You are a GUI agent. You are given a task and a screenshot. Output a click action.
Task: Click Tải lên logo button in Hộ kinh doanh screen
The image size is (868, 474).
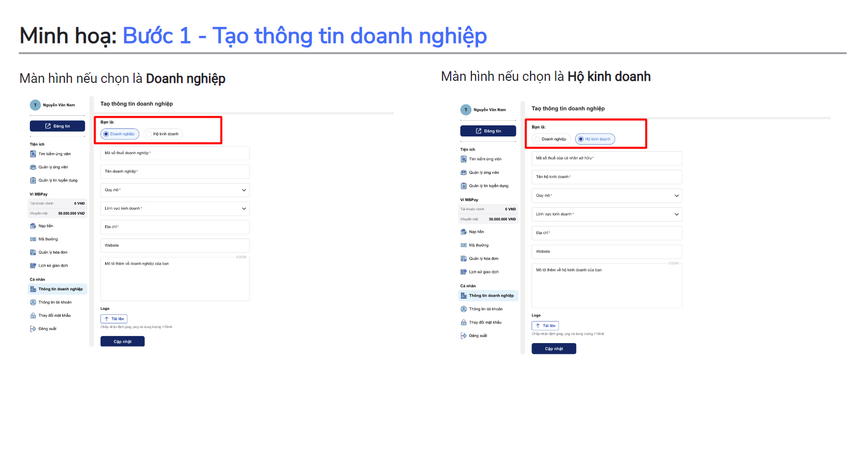click(x=545, y=326)
